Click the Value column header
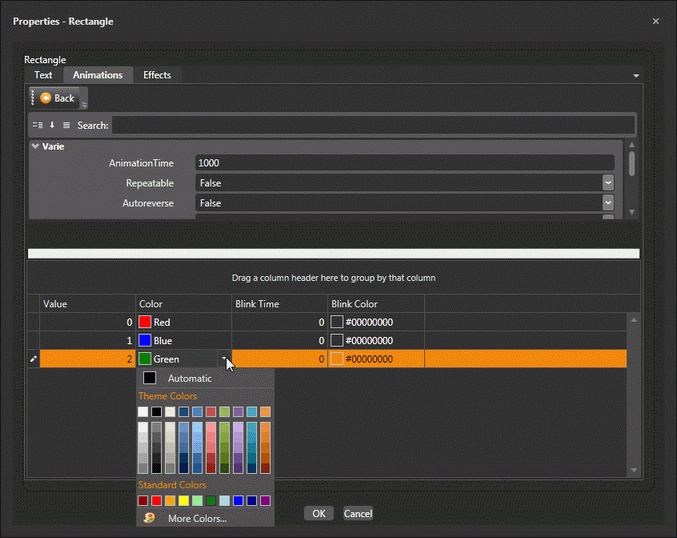The height and width of the screenshot is (538, 677). click(x=88, y=304)
